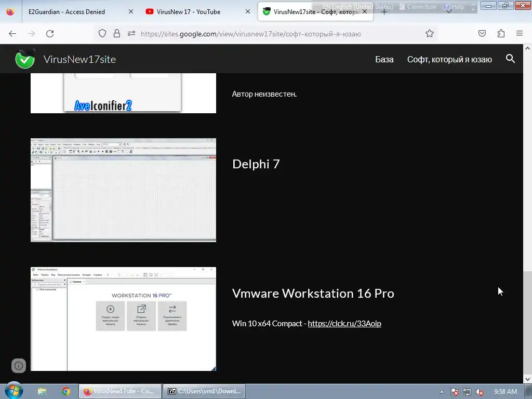Click the page info circle icon
Image resolution: width=532 pixels, height=399 pixels.
pos(19,365)
